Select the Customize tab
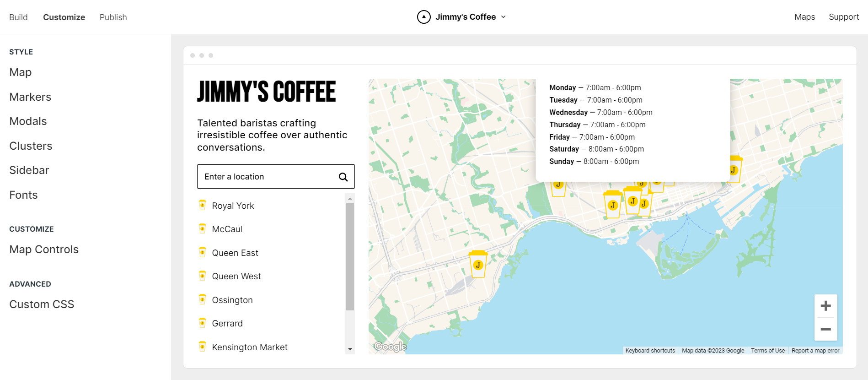868x380 pixels. 64,17
